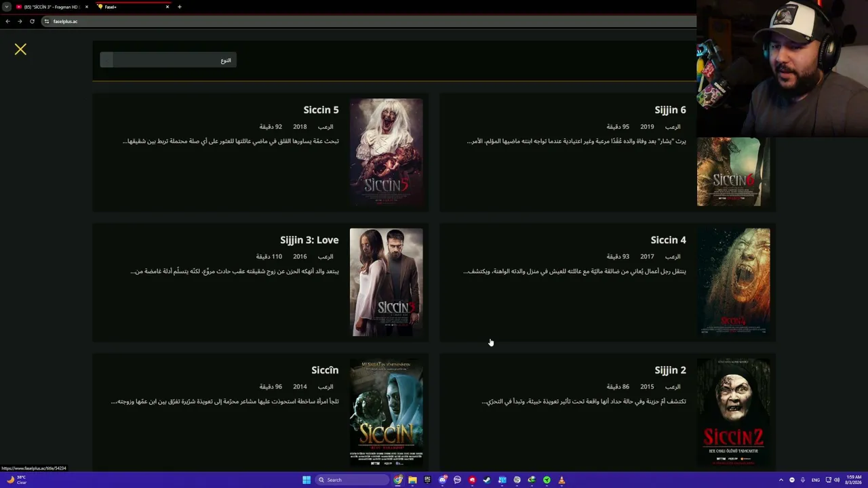Reload the faselplus.ac page
The height and width of the screenshot is (488, 868).
pyautogui.click(x=32, y=21)
